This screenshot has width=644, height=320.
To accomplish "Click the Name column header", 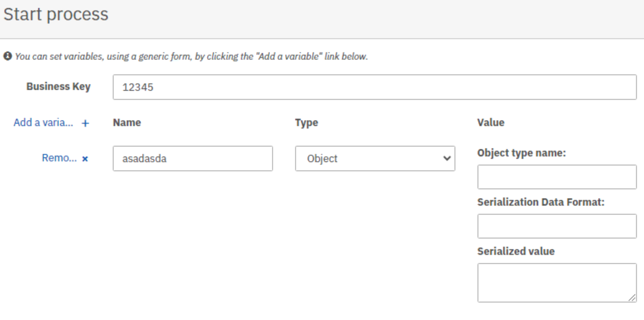I will (127, 123).
